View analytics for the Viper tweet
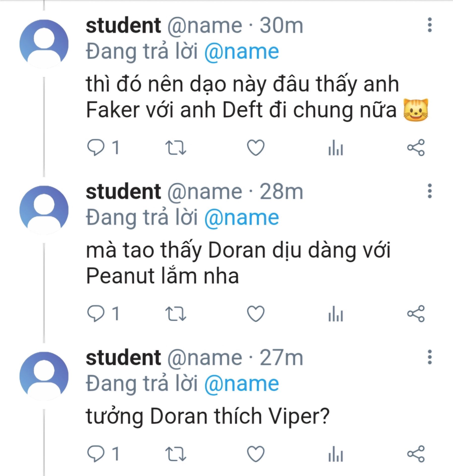Viewport: 453px width, 476px height. coord(336,454)
